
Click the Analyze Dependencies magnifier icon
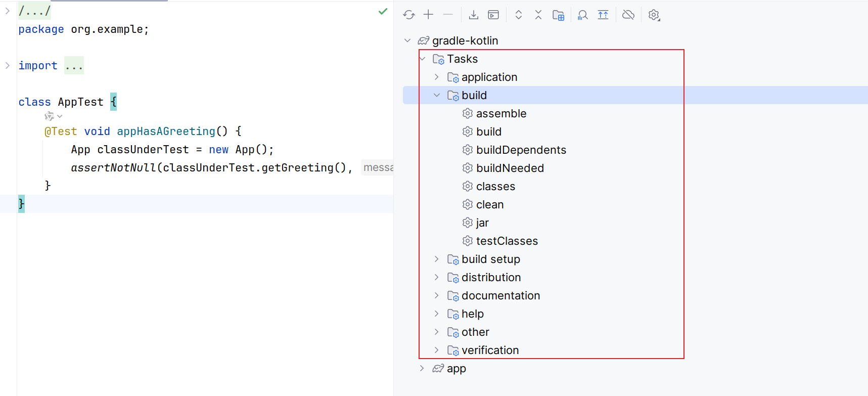click(x=583, y=15)
